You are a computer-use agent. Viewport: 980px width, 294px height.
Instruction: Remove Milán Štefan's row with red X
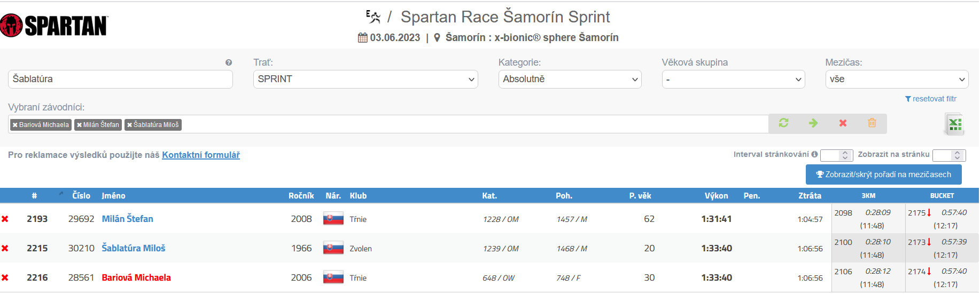pyautogui.click(x=5, y=219)
